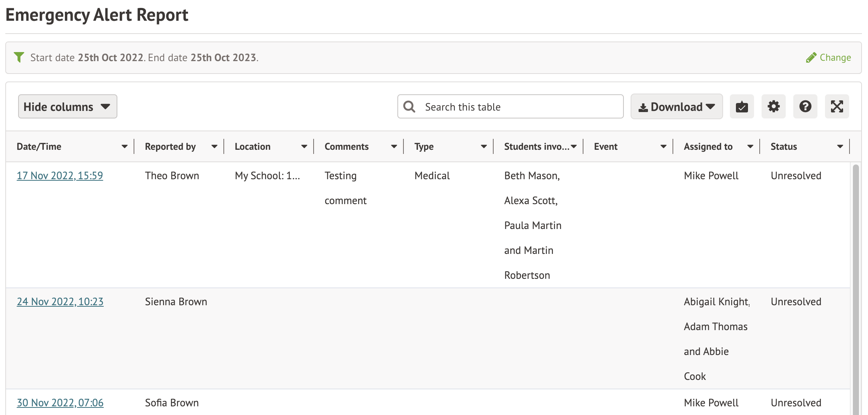Click the briefcase checkmark toolbar icon
868x415 pixels.
point(742,107)
